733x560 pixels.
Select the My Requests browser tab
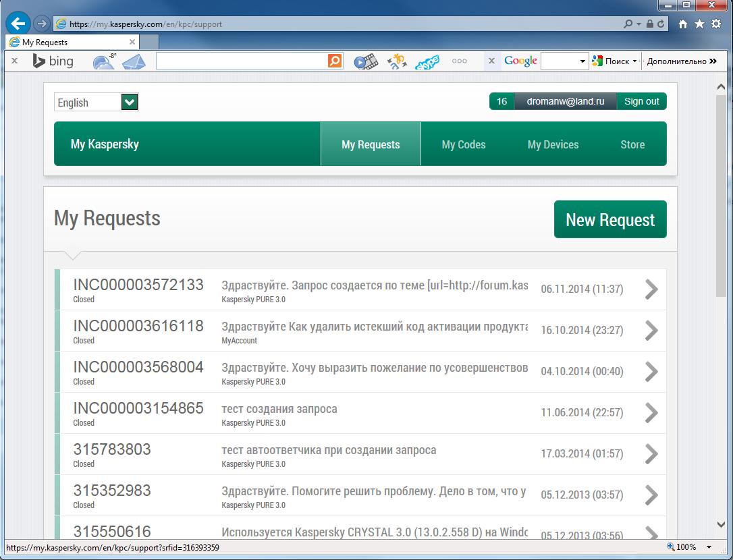pos(72,42)
